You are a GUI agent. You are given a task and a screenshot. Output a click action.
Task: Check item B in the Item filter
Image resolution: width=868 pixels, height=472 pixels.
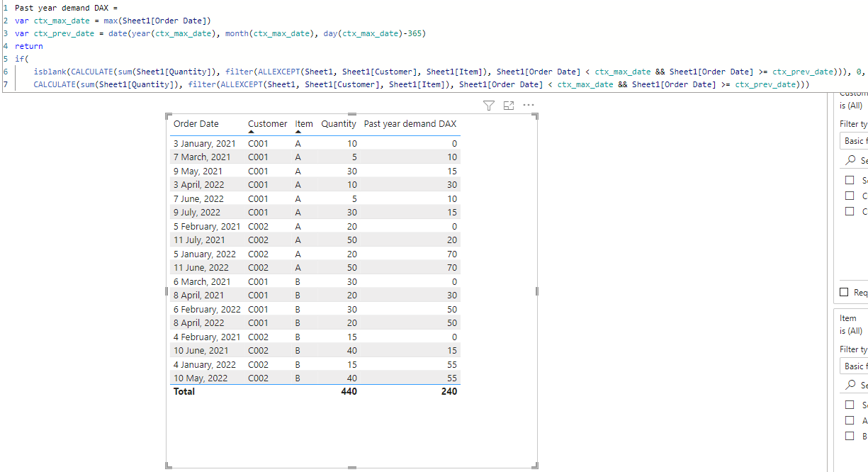850,436
